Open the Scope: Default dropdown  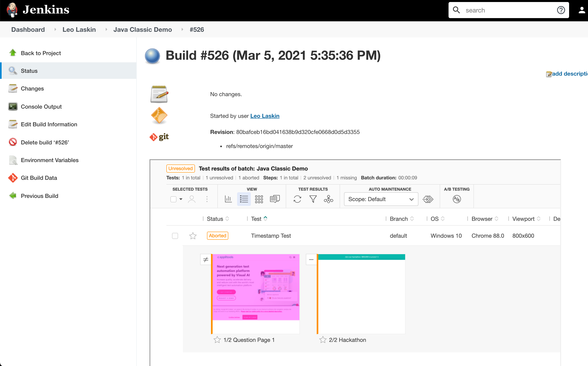tap(381, 199)
